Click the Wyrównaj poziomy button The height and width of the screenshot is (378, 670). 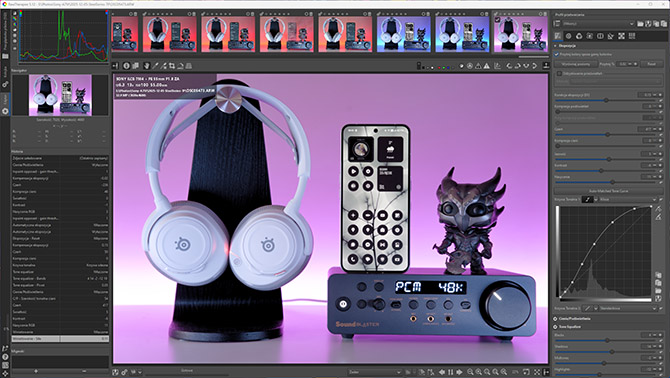click(x=575, y=64)
